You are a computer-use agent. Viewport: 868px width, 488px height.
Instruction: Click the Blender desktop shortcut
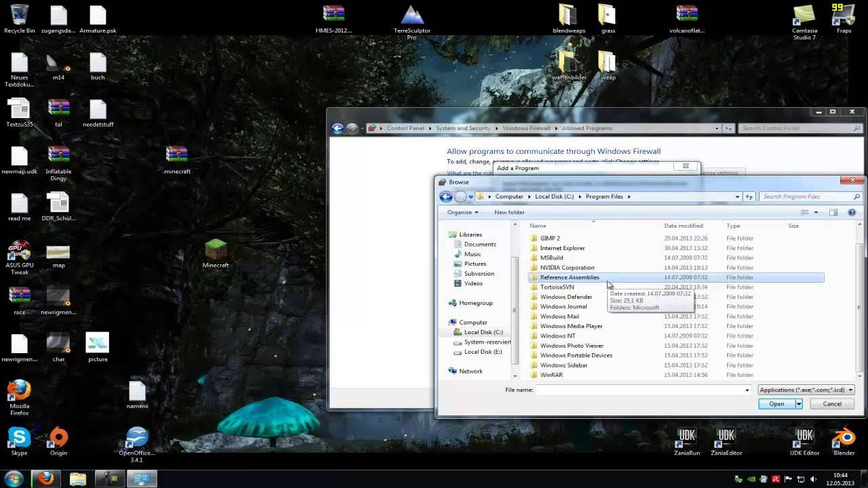click(x=844, y=441)
